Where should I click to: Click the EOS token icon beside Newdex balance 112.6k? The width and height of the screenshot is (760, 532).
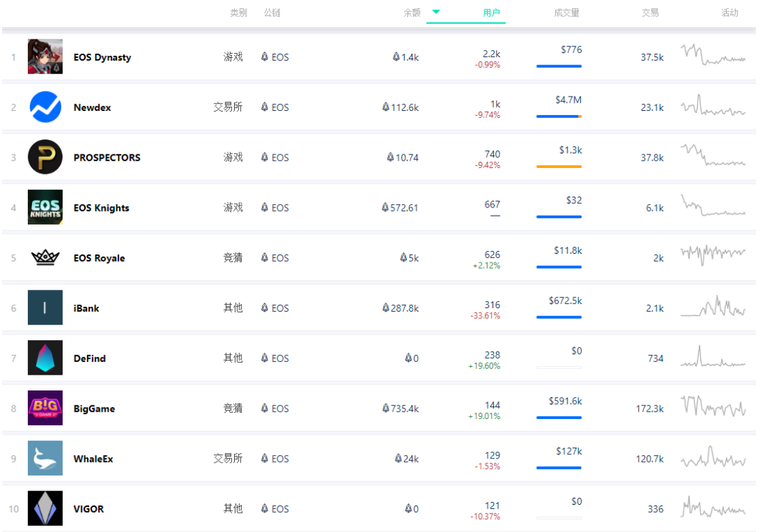386,107
